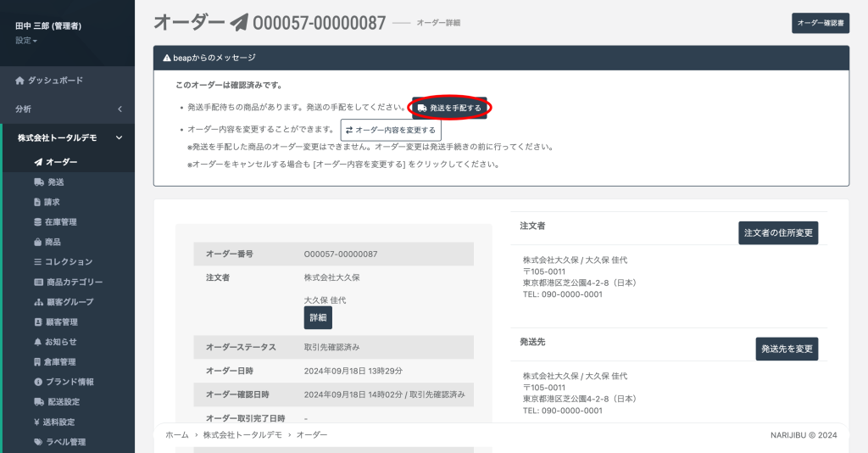Open the オーダー確認書 button
The width and height of the screenshot is (868, 453).
[x=820, y=24]
